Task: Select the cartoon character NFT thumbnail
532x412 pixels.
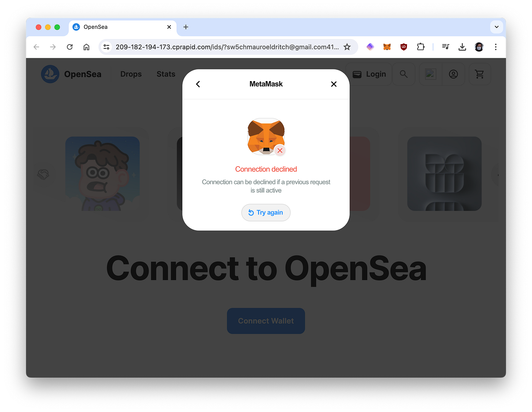Action: (102, 173)
